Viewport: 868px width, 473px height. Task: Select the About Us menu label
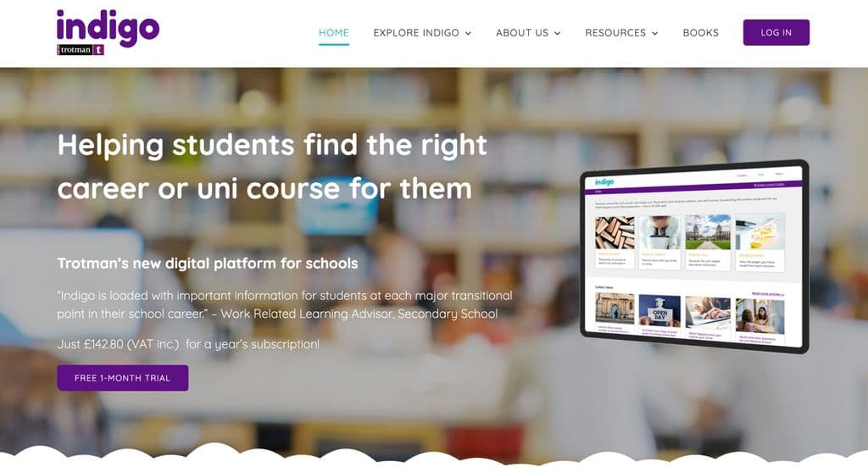[522, 33]
